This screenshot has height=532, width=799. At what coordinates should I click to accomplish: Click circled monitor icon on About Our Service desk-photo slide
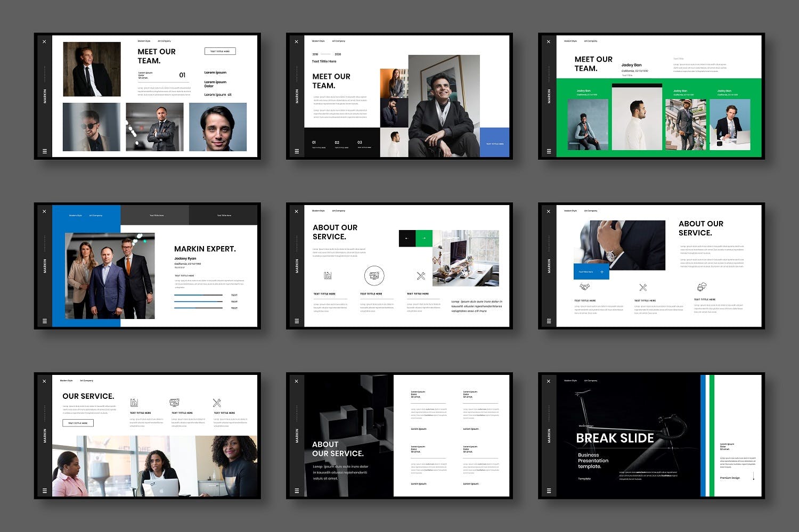(374, 275)
